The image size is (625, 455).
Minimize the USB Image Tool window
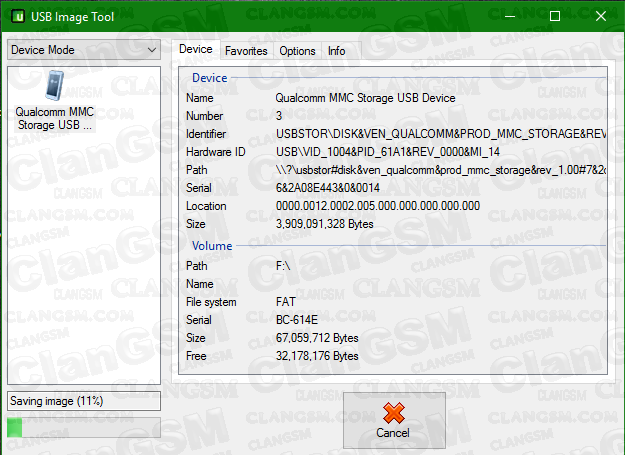tap(510, 16)
